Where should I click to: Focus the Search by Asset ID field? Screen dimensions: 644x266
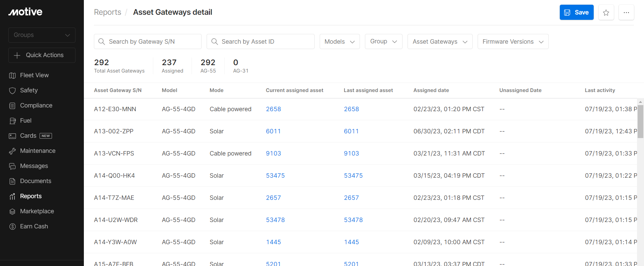[261, 42]
